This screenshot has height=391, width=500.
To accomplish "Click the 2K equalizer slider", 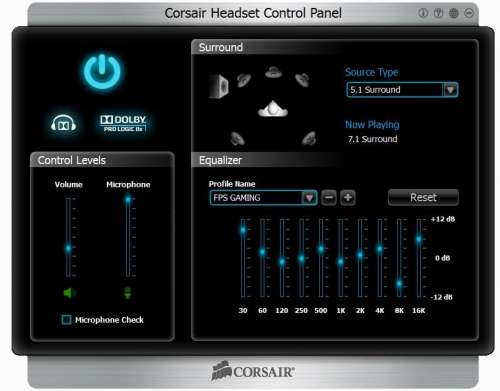I will click(360, 255).
